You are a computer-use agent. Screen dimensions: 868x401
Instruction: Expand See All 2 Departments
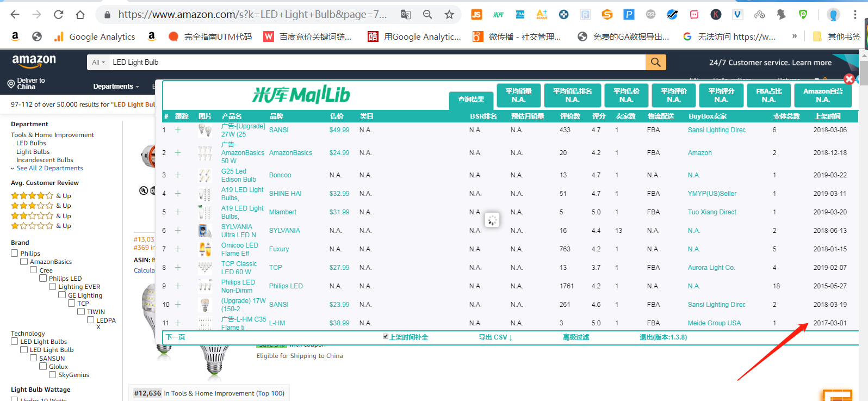(x=49, y=168)
